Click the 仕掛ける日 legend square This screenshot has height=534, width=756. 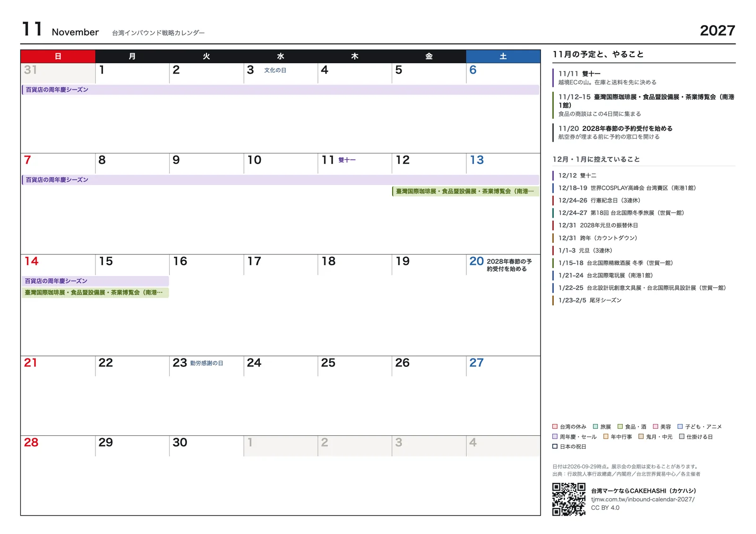coord(682,437)
